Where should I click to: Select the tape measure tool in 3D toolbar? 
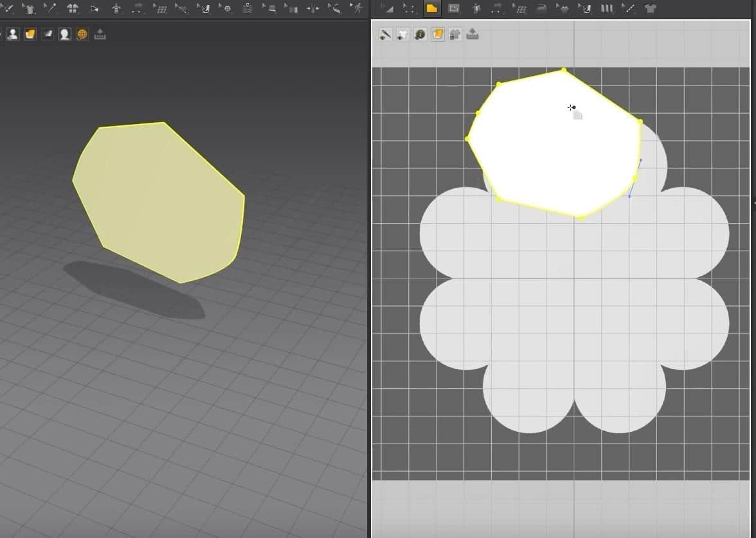pos(334,8)
